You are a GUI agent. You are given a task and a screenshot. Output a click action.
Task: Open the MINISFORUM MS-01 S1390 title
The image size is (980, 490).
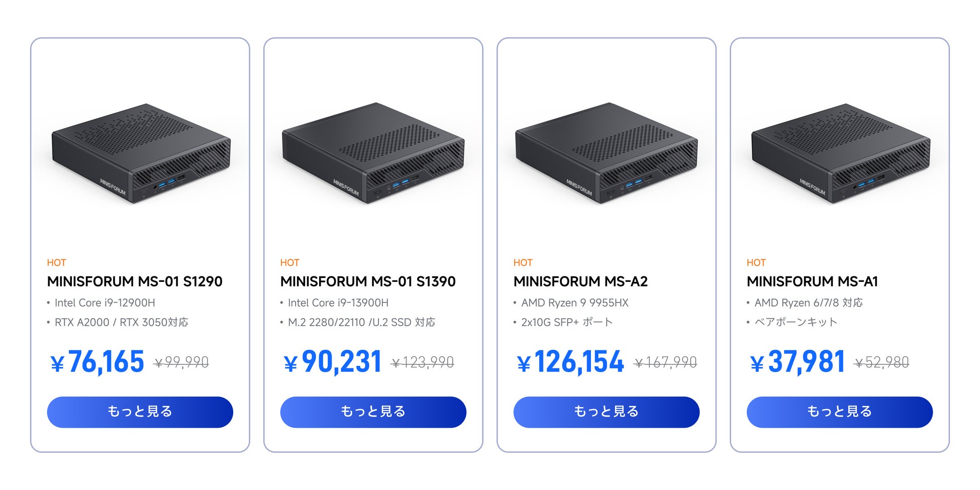click(x=368, y=281)
